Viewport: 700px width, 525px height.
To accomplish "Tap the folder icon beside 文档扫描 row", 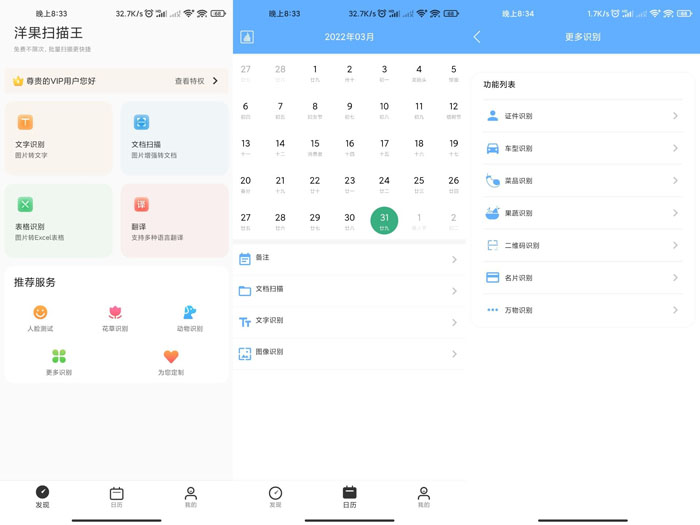I will (245, 291).
